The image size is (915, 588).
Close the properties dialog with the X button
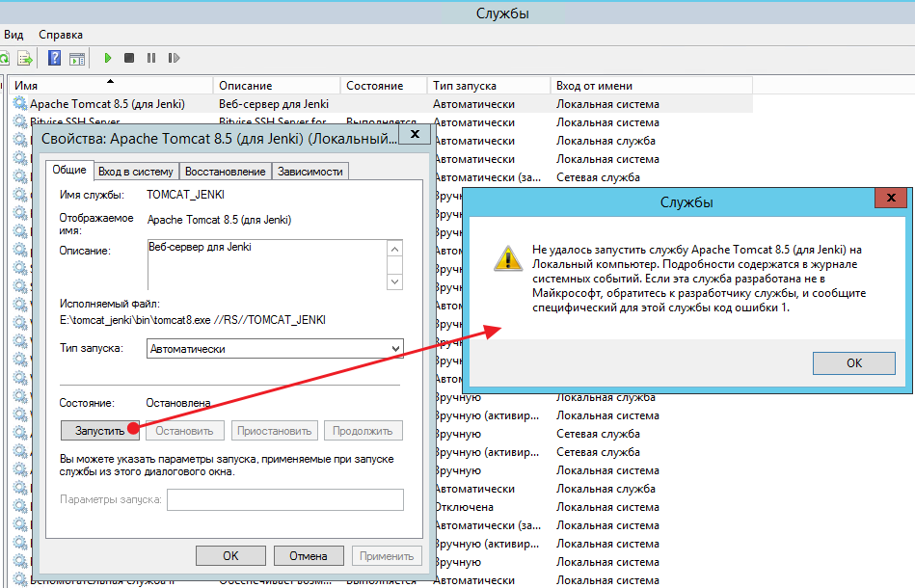[415, 134]
